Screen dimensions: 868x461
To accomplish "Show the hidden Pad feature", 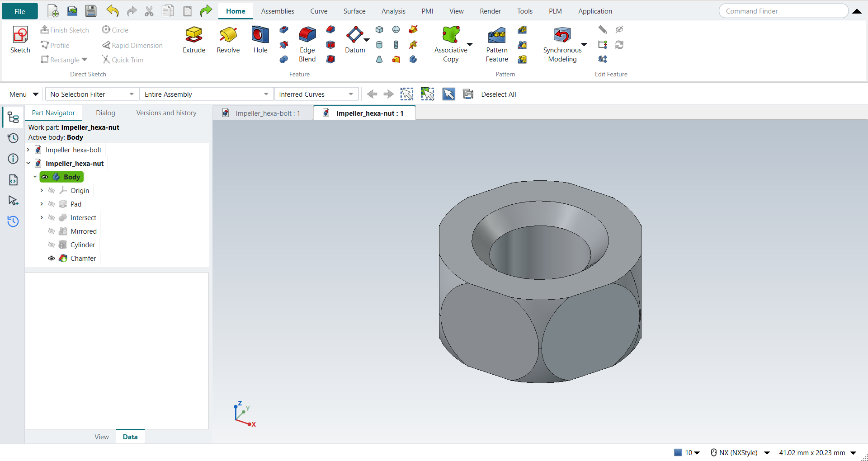I will pos(52,204).
